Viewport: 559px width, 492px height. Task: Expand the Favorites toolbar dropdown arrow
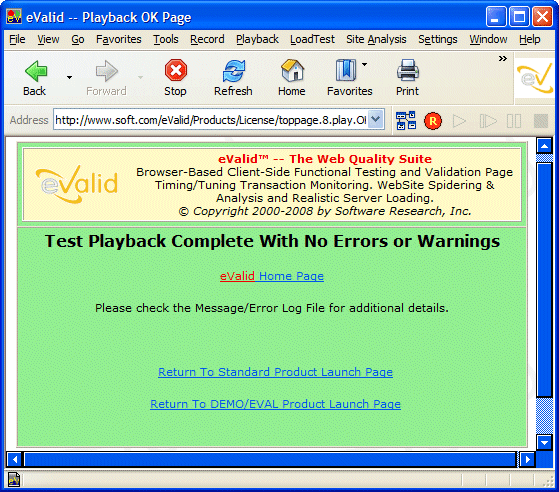[364, 65]
